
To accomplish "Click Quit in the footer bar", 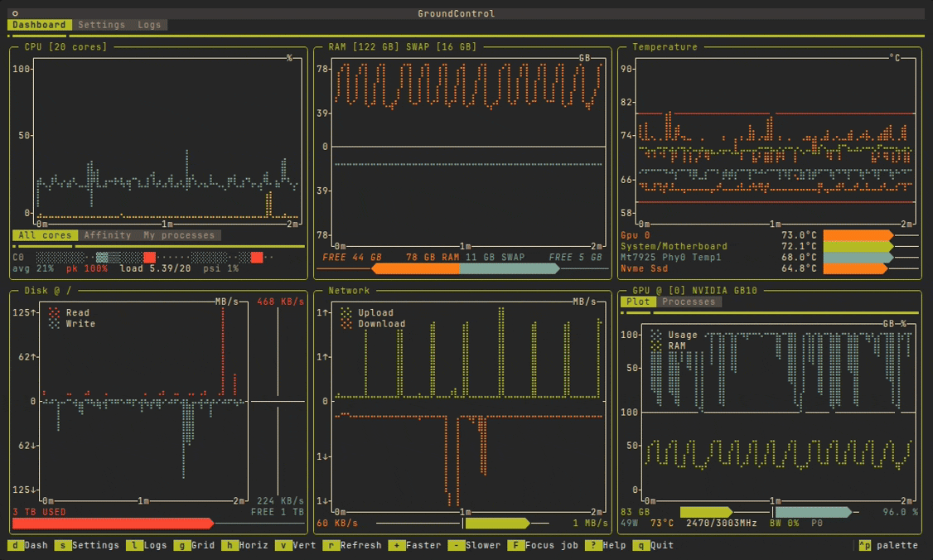I will click(x=652, y=545).
